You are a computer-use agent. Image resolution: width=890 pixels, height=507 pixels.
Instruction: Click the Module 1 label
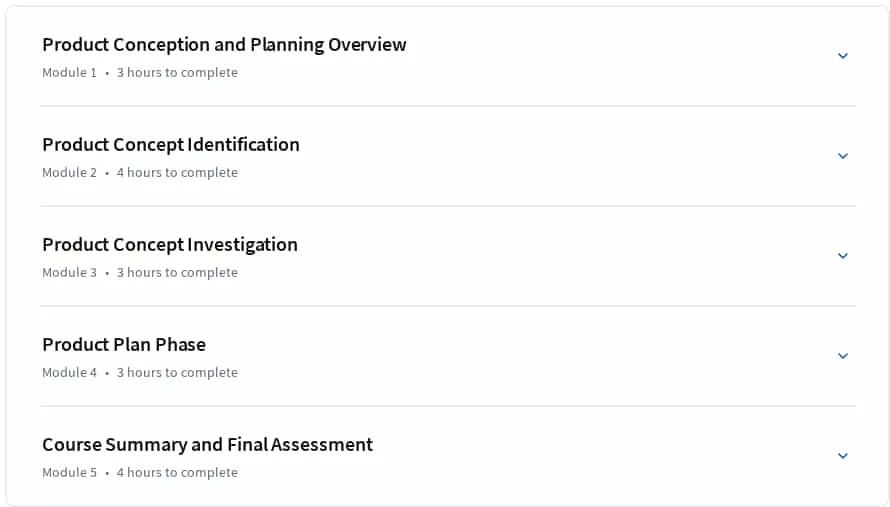pos(69,73)
